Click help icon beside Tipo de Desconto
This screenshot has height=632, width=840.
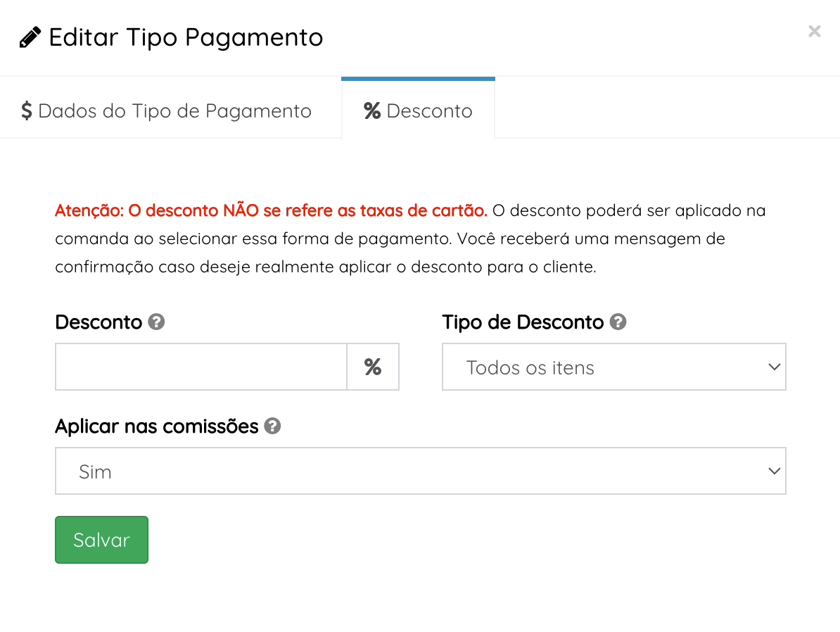point(618,322)
